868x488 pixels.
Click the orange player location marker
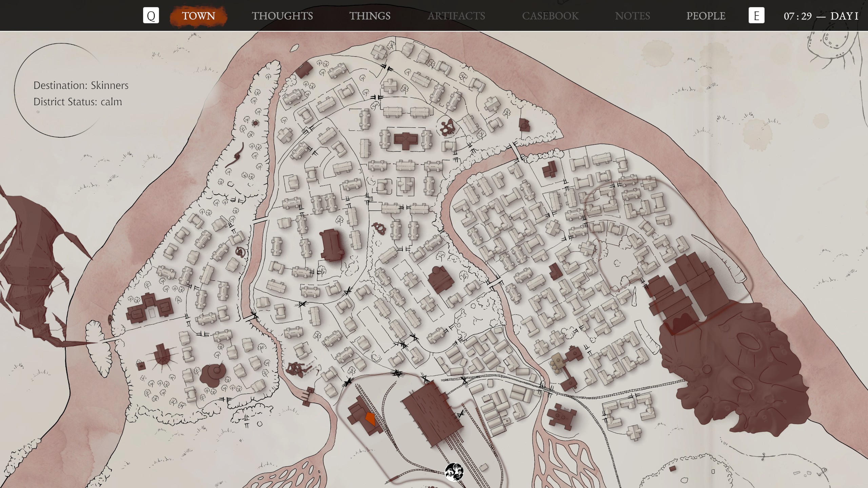pos(370,419)
